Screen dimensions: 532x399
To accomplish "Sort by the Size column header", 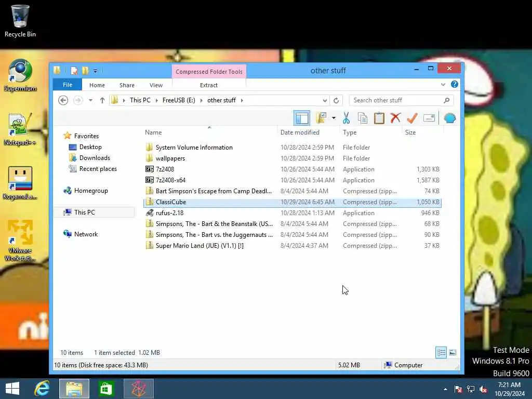I will [x=423, y=132].
